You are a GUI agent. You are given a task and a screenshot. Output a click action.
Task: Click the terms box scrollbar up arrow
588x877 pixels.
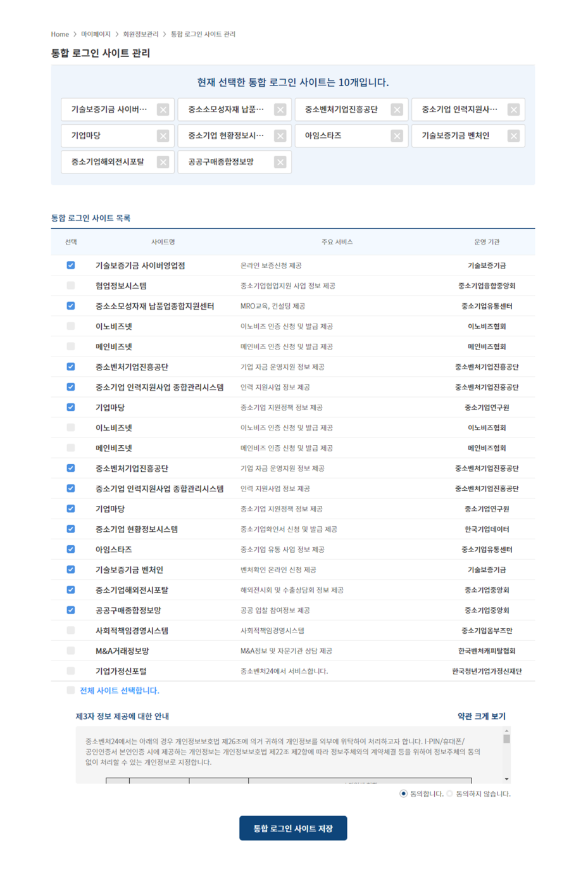coord(506,731)
